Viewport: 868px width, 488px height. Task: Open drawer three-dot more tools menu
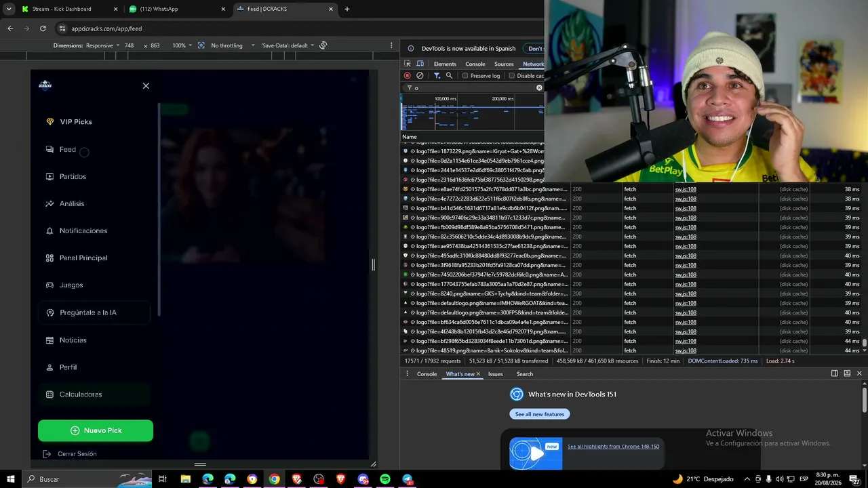[407, 373]
